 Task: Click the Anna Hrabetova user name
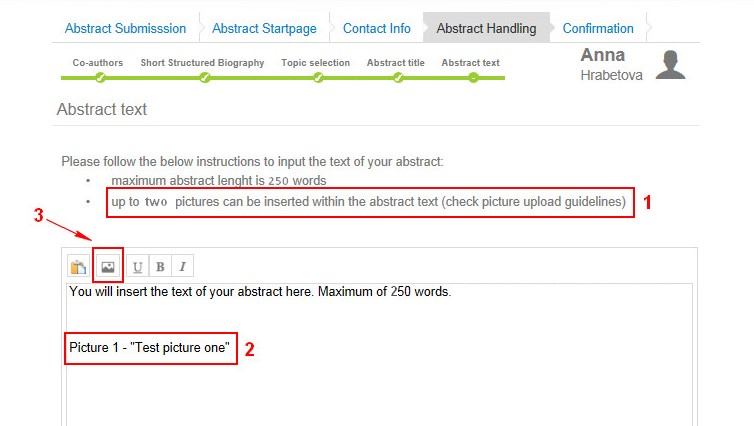tap(611, 64)
